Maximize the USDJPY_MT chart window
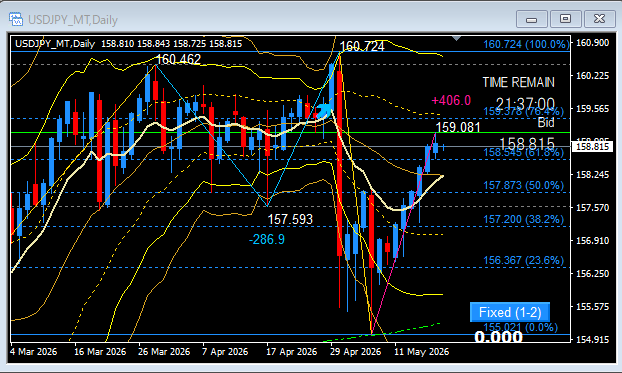 tap(565, 19)
